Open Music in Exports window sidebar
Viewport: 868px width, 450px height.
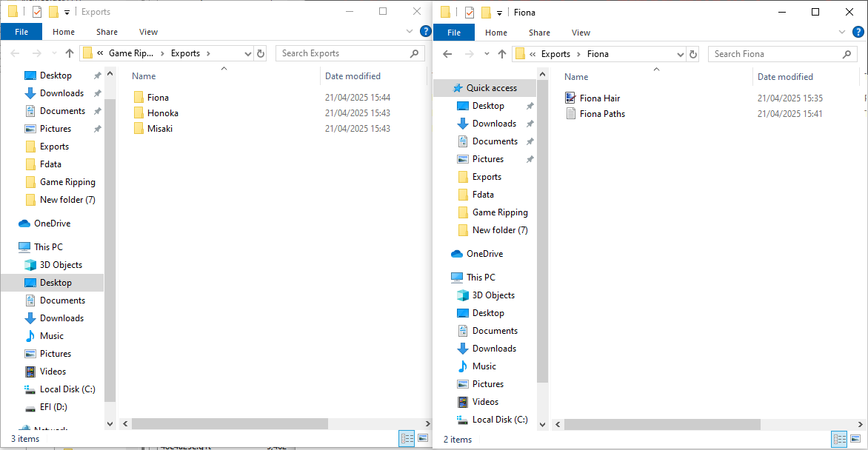tap(44, 336)
